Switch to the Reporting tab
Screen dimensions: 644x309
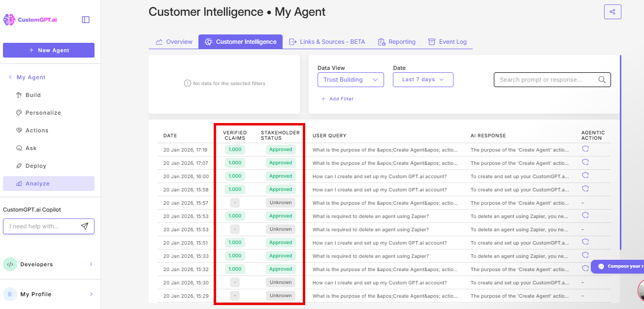(x=397, y=42)
